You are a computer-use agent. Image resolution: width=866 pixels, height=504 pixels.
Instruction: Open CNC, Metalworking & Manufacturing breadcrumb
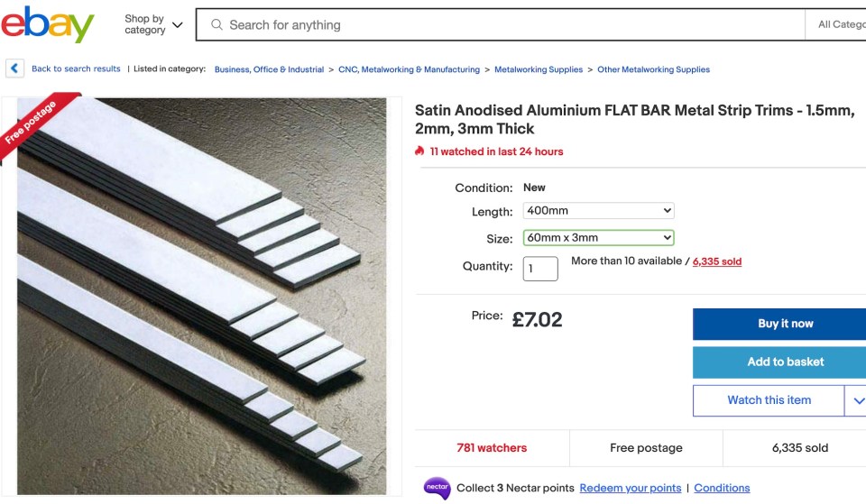409,69
